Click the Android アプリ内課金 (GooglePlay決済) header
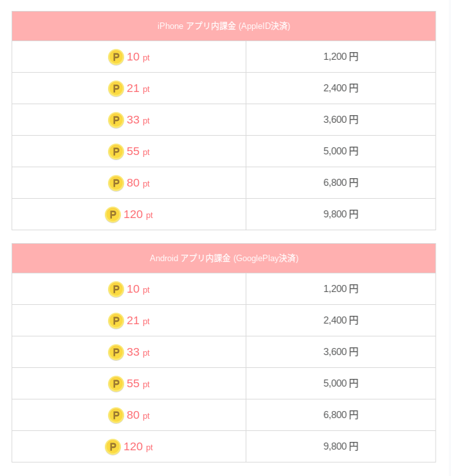This screenshot has width=451, height=476. (x=223, y=259)
